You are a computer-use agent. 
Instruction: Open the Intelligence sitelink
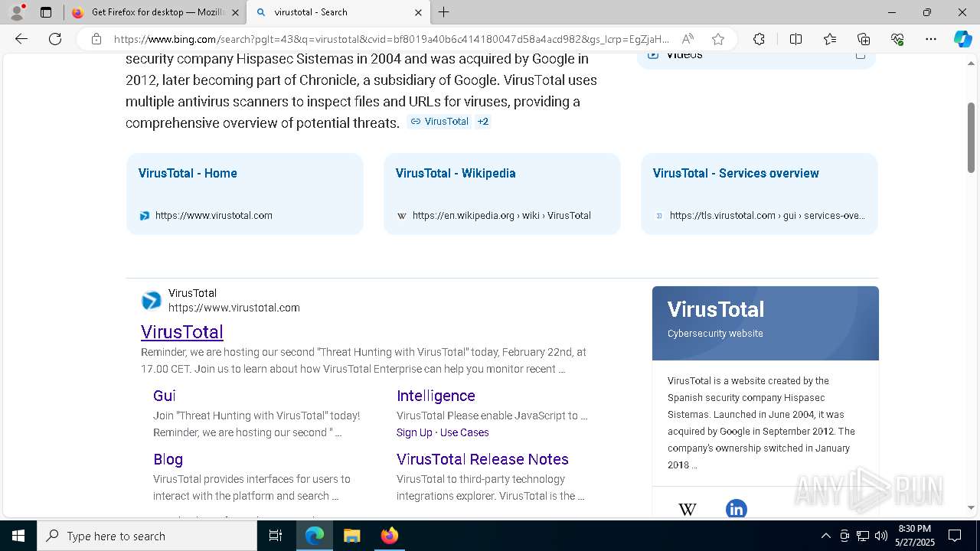(x=436, y=396)
